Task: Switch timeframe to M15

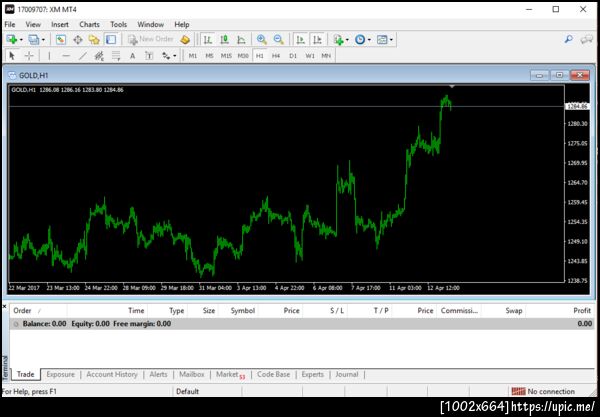Action: pos(226,56)
